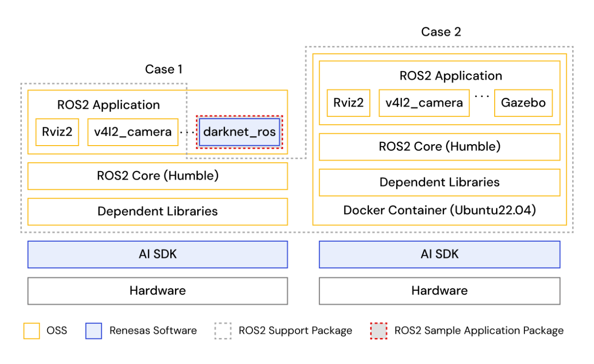Click the Dependent Libraries block in Case 2

(x=439, y=182)
